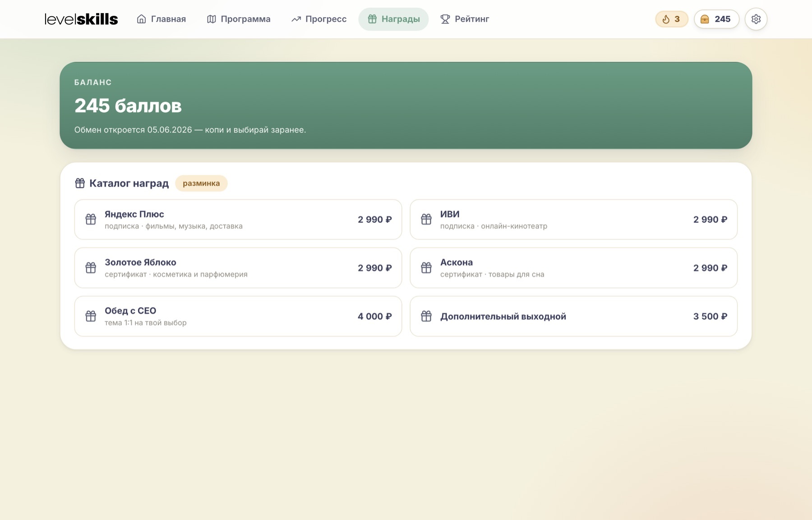Click the trend arrow icon beside Прогресс

(296, 19)
